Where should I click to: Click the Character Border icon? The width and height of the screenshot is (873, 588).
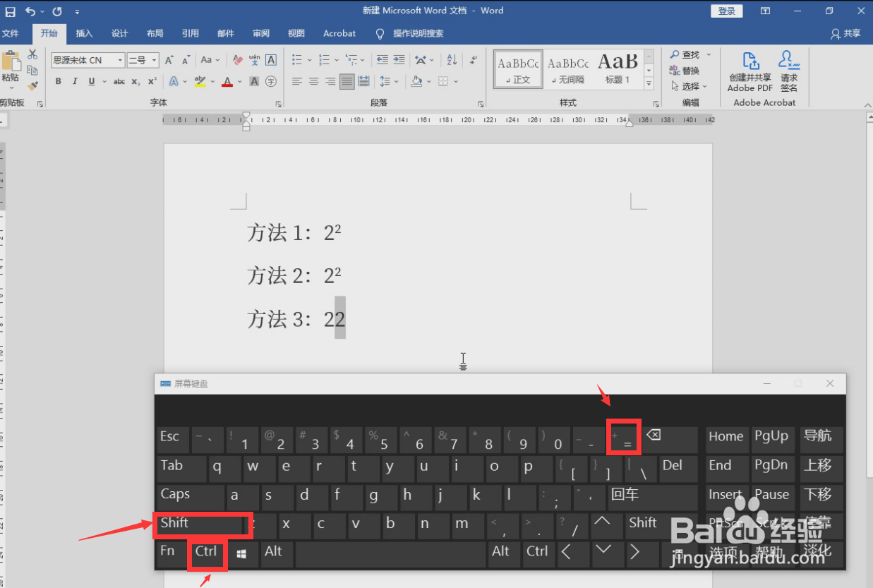[x=270, y=61]
